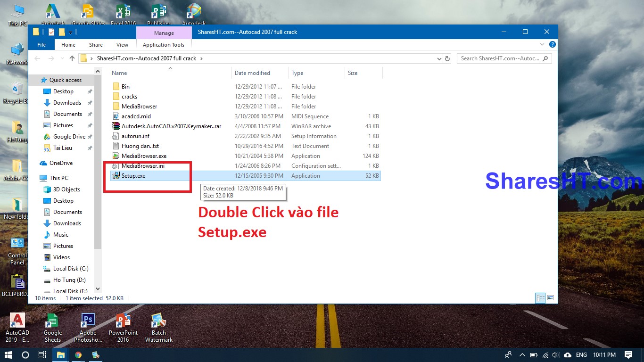Open Chrome from the taskbar
Viewport: 644px width, 362px height.
[78, 355]
